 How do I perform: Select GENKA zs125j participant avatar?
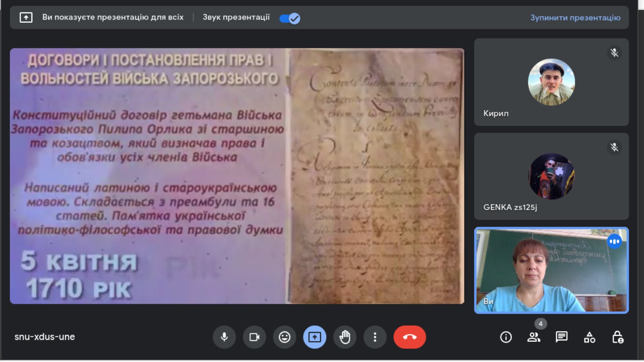[551, 176]
